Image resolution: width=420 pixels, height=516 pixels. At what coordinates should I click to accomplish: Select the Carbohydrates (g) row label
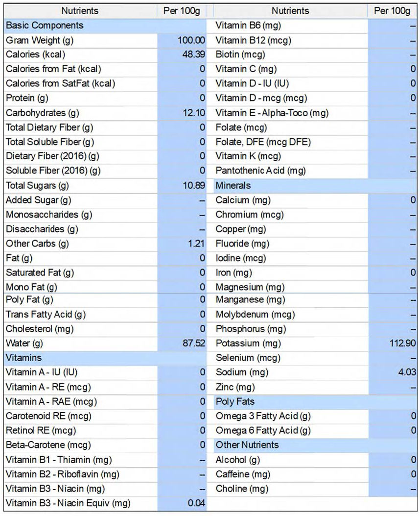click(43, 113)
